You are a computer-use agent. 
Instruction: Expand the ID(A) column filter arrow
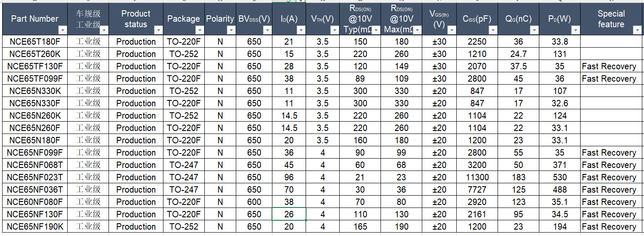pyautogui.click(x=301, y=30)
